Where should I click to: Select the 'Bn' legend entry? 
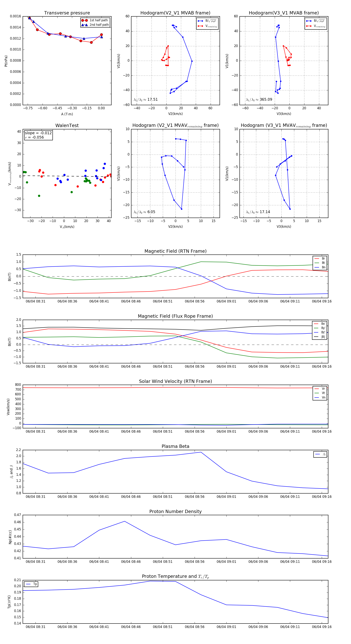click(x=320, y=267)
